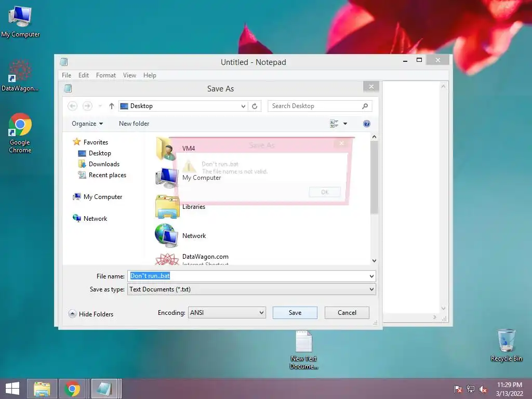The image size is (532, 399).
Task: Open Notepad View menu
Action: 129,75
